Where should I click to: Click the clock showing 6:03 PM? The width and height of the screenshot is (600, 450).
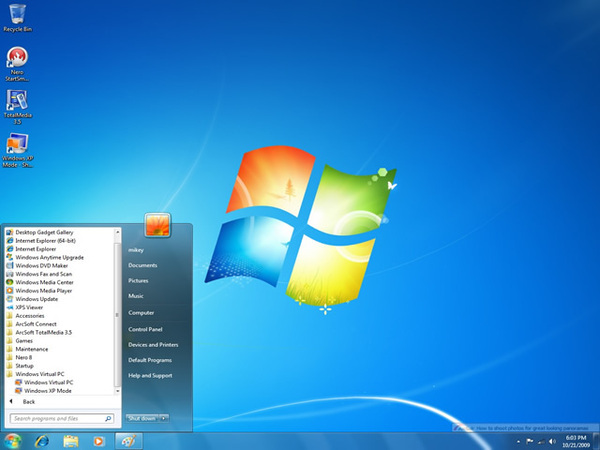tap(576, 441)
